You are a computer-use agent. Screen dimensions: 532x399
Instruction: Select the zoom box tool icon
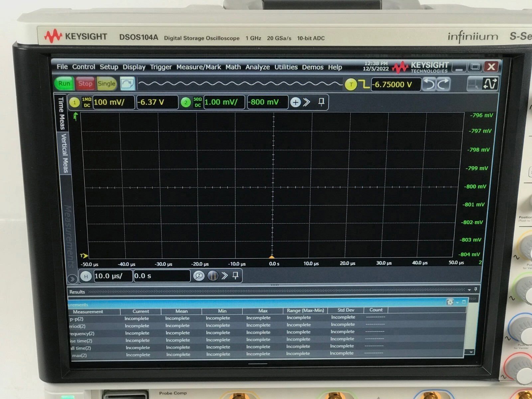(x=473, y=84)
